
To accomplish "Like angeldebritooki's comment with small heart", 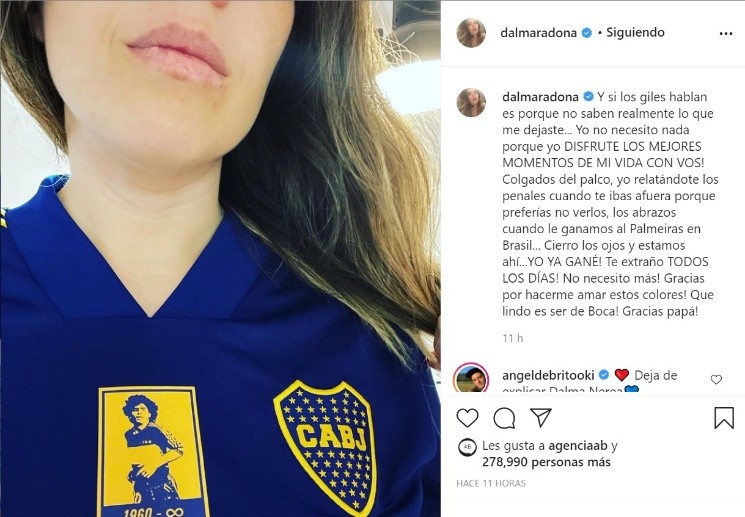I will tap(716, 379).
